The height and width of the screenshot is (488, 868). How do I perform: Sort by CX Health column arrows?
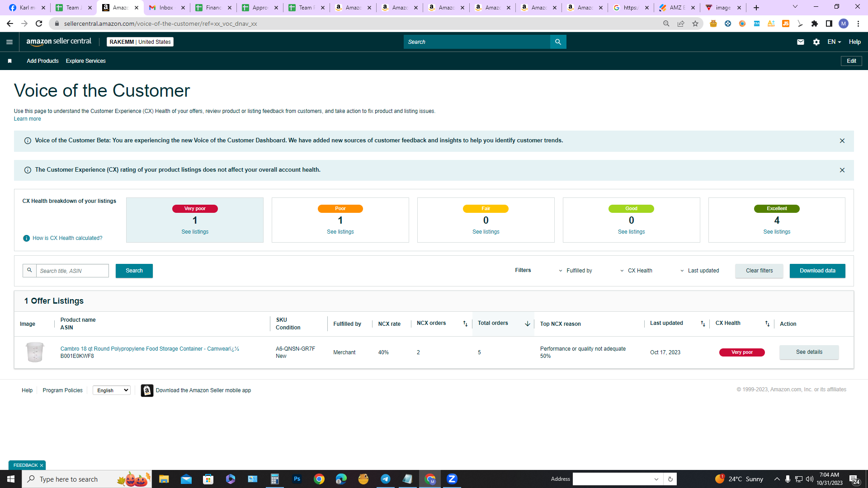coord(767,324)
